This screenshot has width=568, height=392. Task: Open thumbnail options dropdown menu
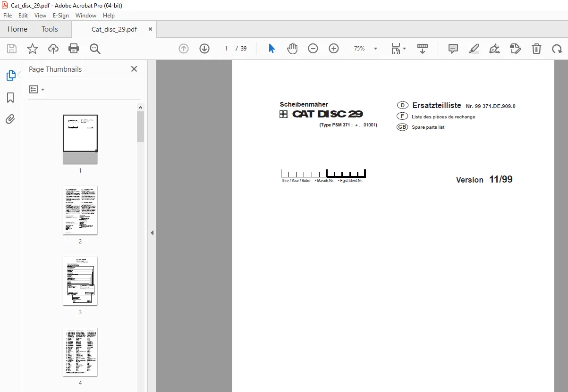[x=36, y=89]
